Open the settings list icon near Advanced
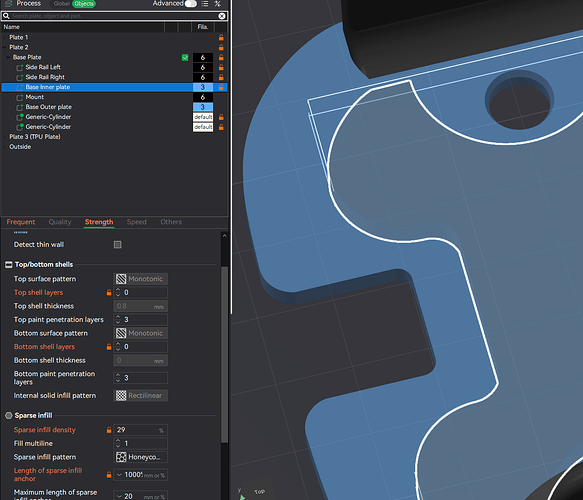 click(205, 4)
